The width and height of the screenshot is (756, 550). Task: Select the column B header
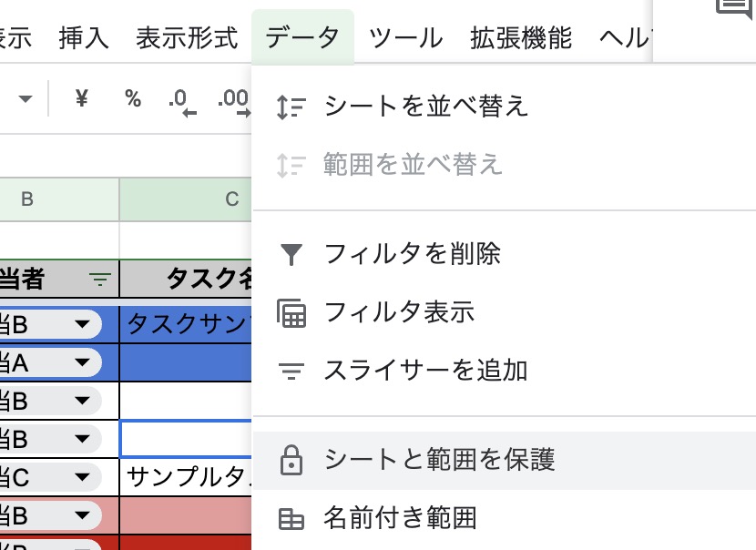27,199
